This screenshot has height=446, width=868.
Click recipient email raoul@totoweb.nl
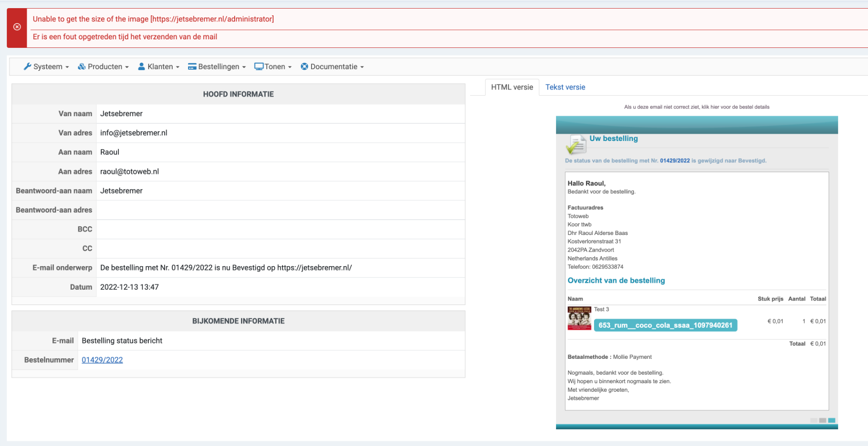click(x=130, y=171)
